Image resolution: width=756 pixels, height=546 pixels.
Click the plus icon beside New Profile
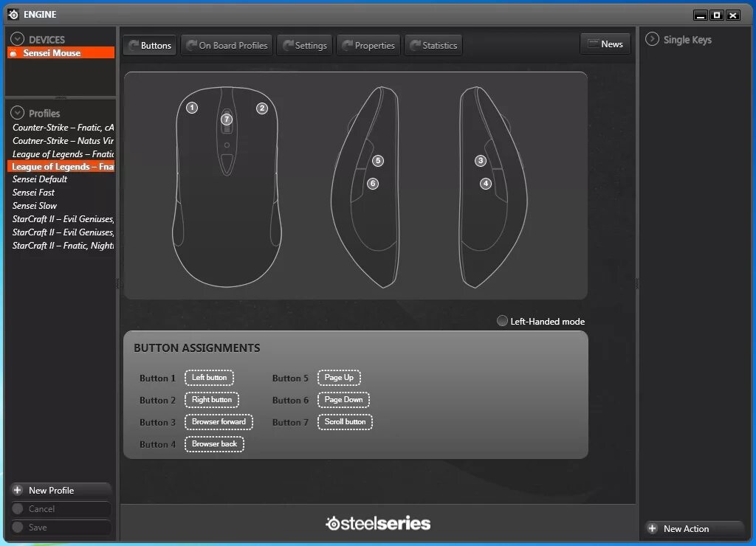18,490
